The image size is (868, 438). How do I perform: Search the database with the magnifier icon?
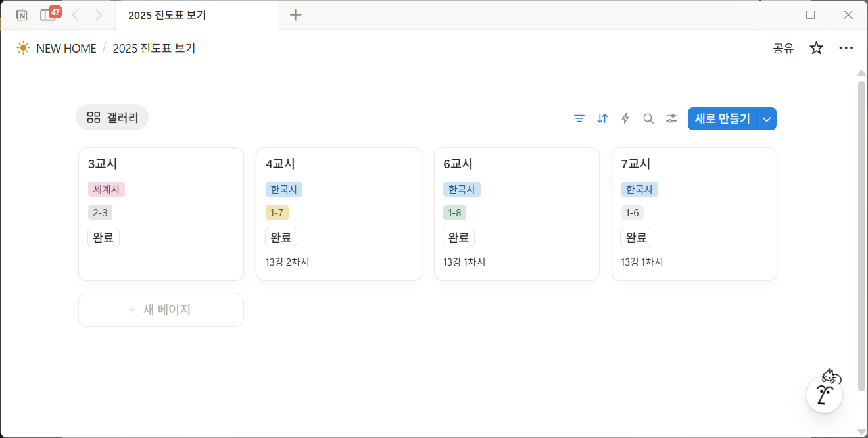point(648,118)
